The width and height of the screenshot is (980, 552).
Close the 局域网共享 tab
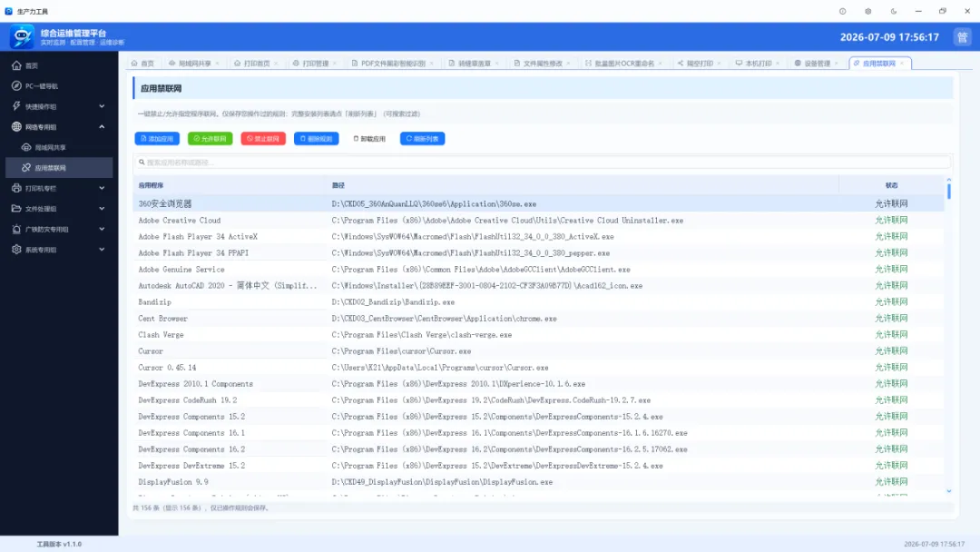coord(217,64)
